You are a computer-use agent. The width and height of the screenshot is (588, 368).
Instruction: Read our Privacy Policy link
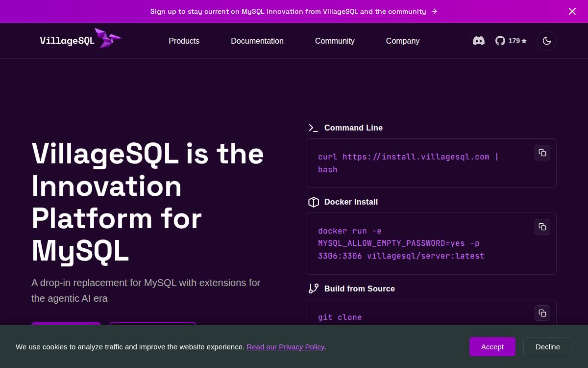click(285, 346)
